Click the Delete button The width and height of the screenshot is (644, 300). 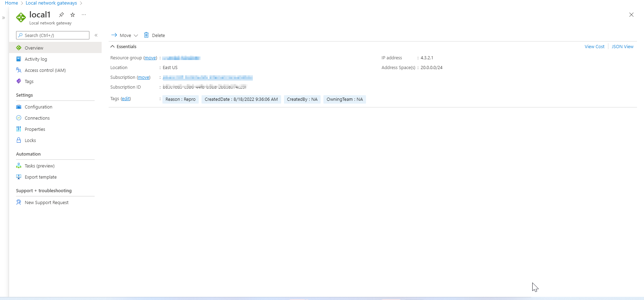click(154, 35)
